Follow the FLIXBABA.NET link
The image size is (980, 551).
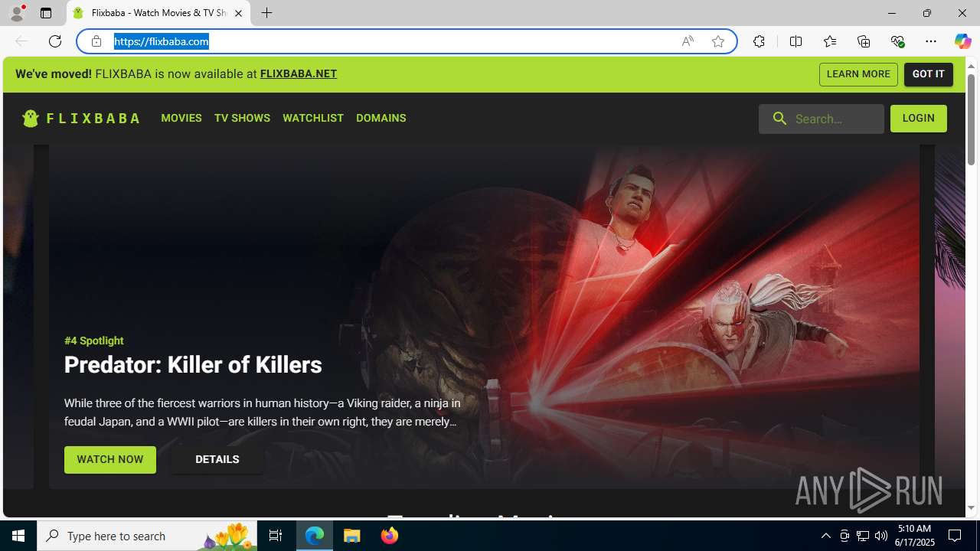coord(299,74)
